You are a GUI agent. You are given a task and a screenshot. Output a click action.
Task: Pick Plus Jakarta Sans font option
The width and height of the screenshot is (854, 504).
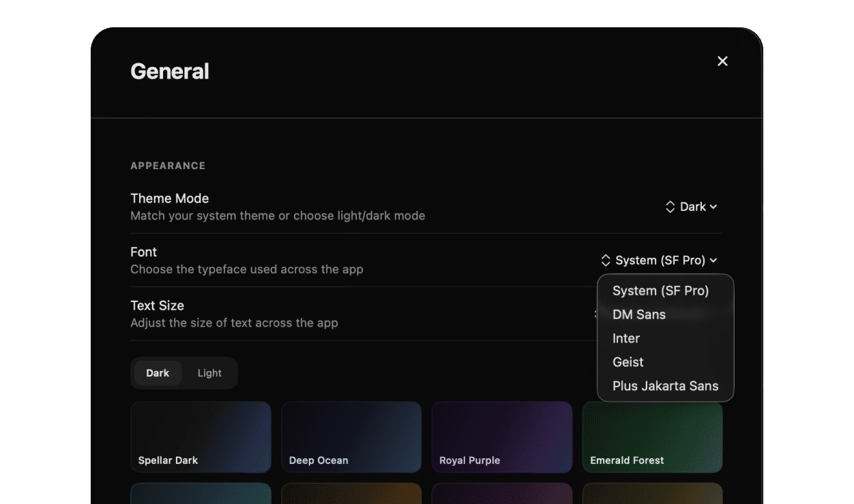tap(665, 386)
